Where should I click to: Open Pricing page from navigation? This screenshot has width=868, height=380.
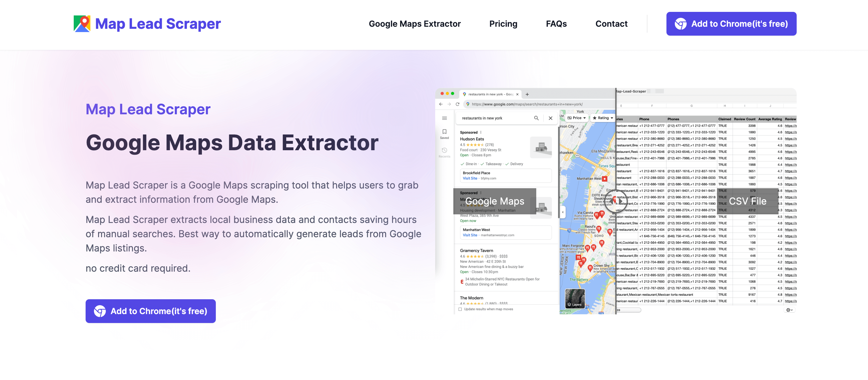click(x=503, y=24)
